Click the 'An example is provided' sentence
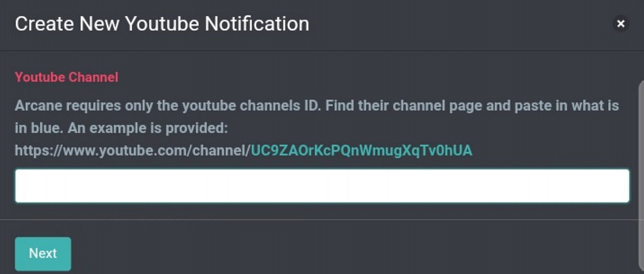644x274 pixels. (x=147, y=128)
